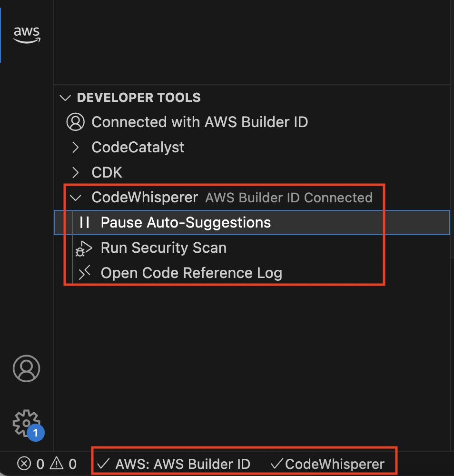Viewport: 454px width, 476px height.
Task: Collapse the CodeWhisperer section
Action: click(75, 197)
